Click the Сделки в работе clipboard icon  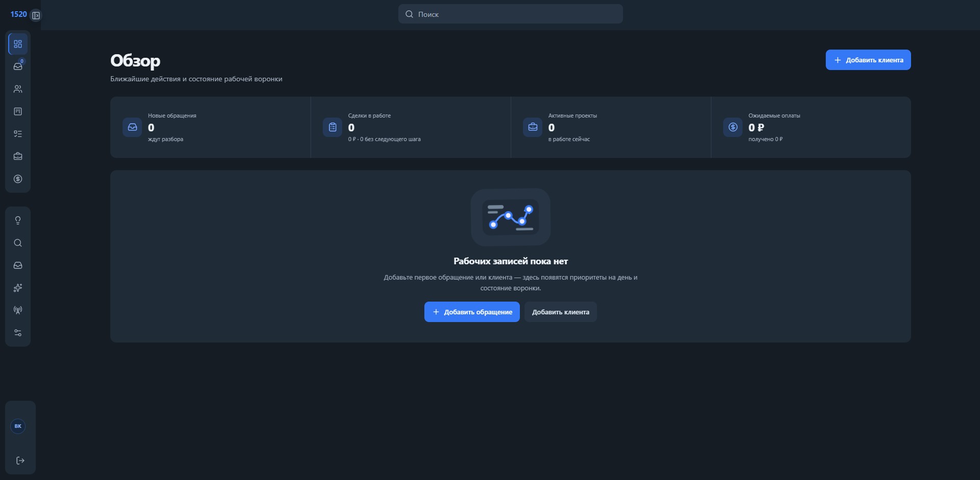pos(332,127)
